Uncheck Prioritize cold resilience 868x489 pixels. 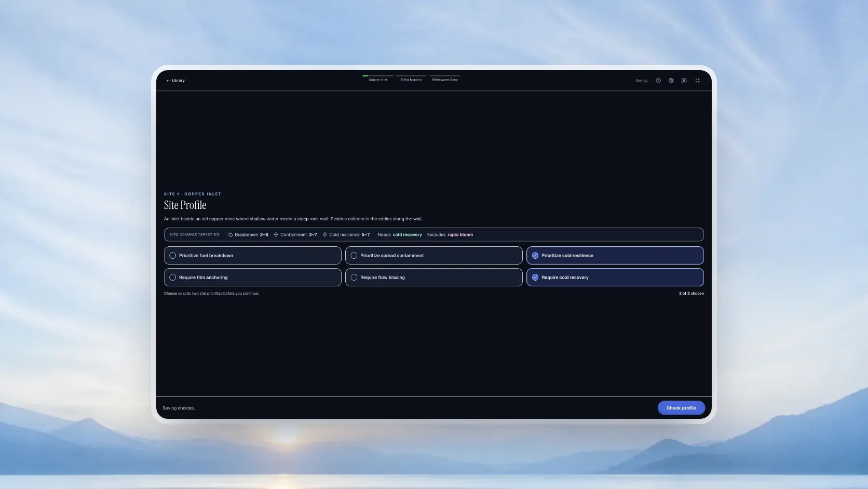615,256
